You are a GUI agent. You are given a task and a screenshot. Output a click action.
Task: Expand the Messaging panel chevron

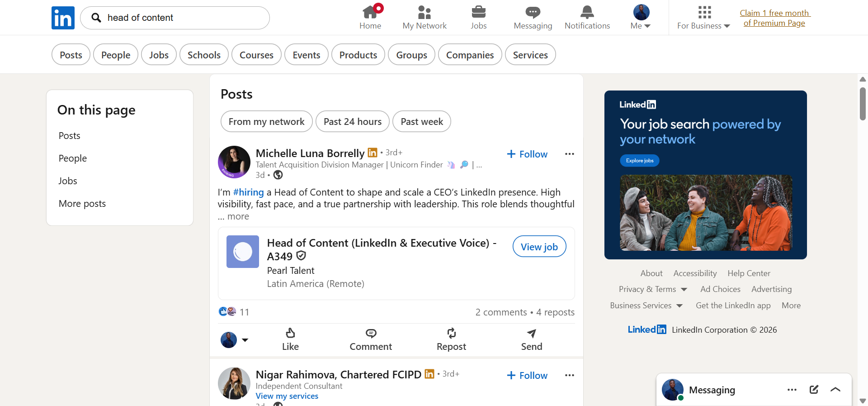(835, 390)
